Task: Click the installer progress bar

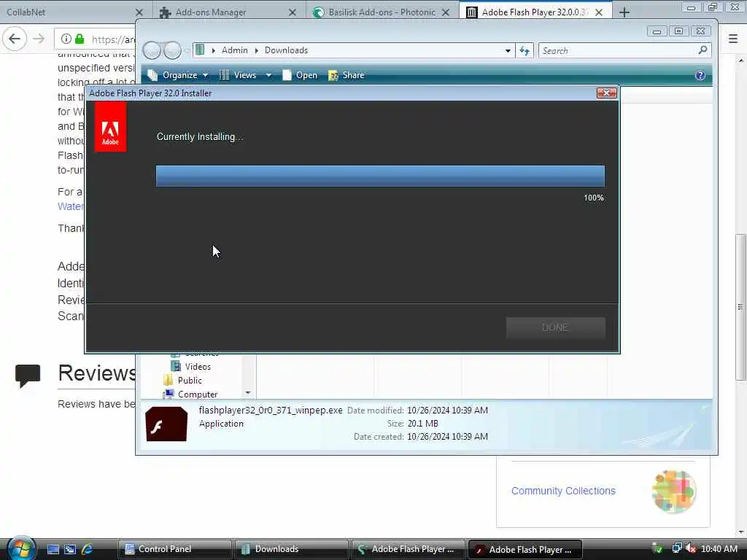Action: (x=380, y=176)
